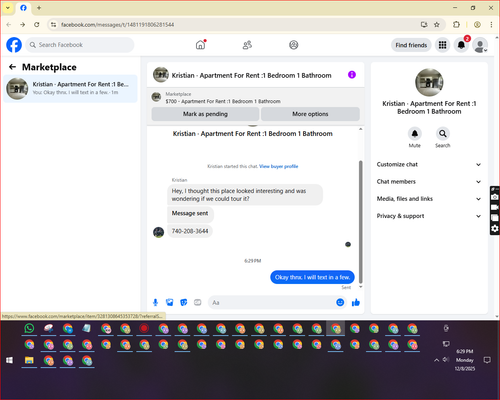Open the Windows notification center icon
Image resolution: width=500 pixels, height=400 pixels.
point(487,360)
